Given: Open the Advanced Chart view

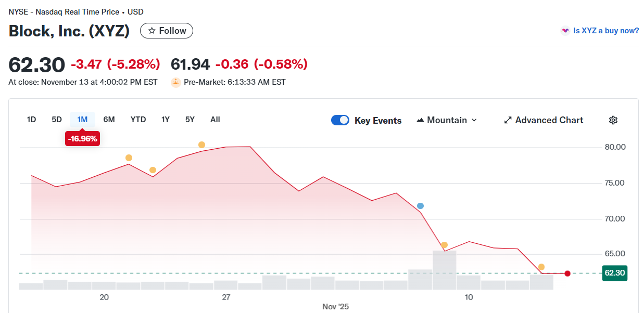Looking at the screenshot, I should (549, 120).
